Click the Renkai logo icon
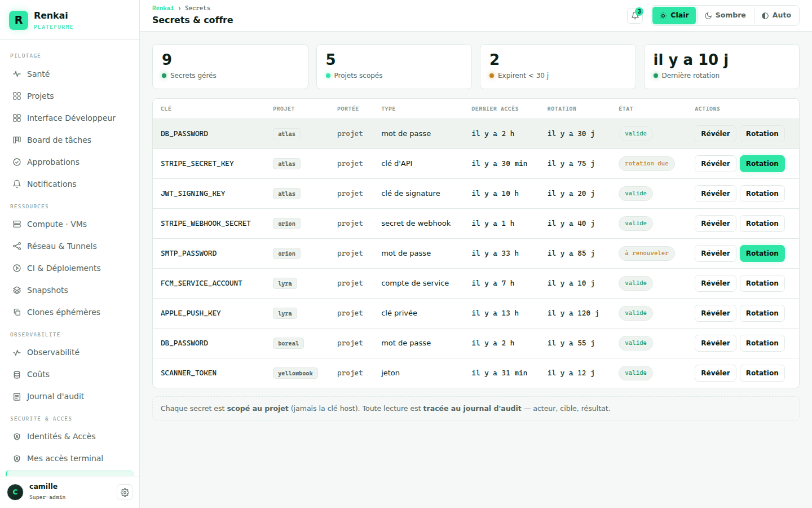The image size is (812, 508). coord(19,20)
